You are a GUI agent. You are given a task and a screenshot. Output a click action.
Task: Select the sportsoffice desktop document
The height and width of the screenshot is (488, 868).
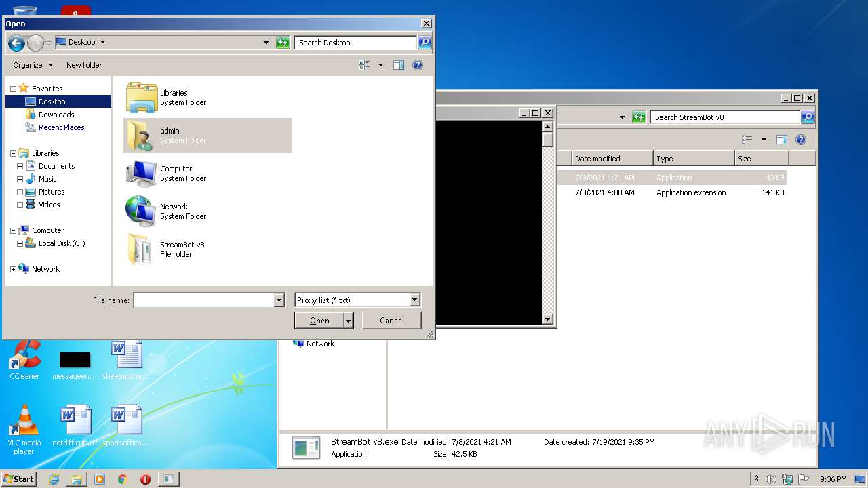126,427
